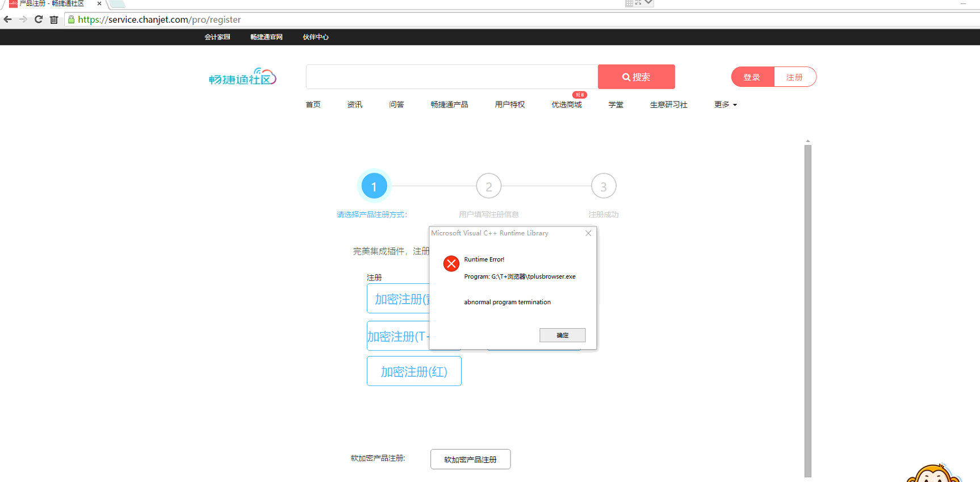Click the vertical page scrollbar
The width and height of the screenshot is (980, 482).
808,311
